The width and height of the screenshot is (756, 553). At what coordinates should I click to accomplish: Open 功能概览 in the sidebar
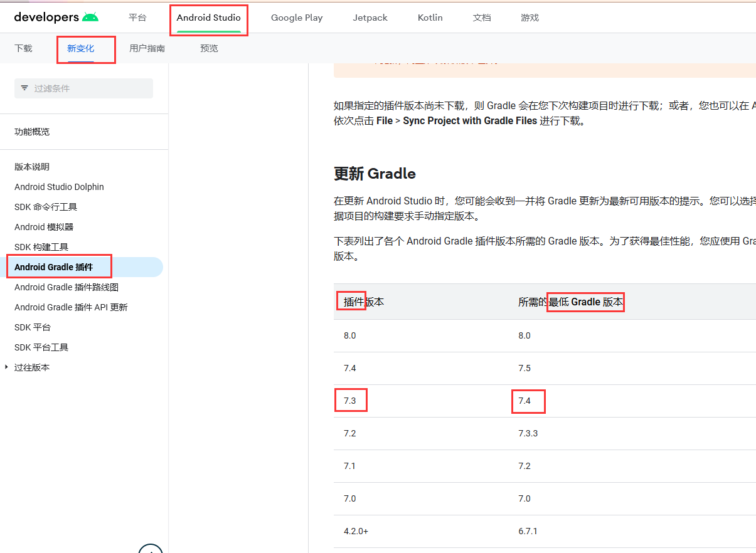tap(32, 132)
